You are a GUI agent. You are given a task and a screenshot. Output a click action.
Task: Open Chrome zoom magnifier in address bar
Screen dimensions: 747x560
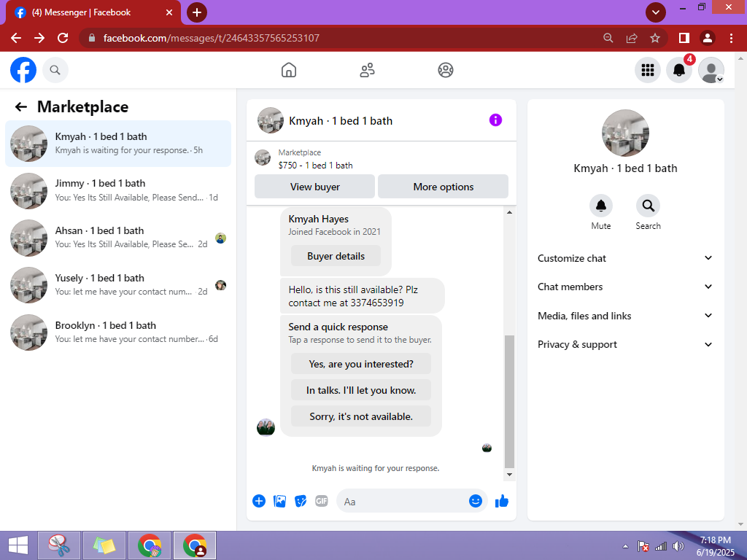(608, 38)
